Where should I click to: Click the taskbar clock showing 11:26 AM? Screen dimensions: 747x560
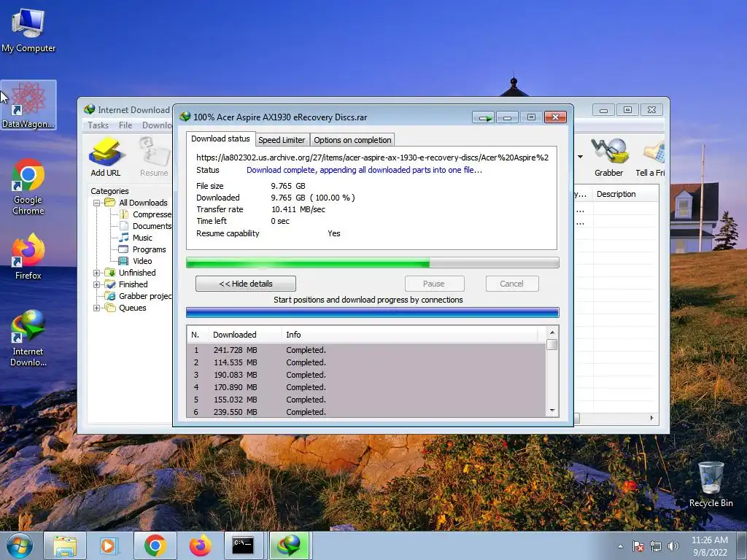710,545
